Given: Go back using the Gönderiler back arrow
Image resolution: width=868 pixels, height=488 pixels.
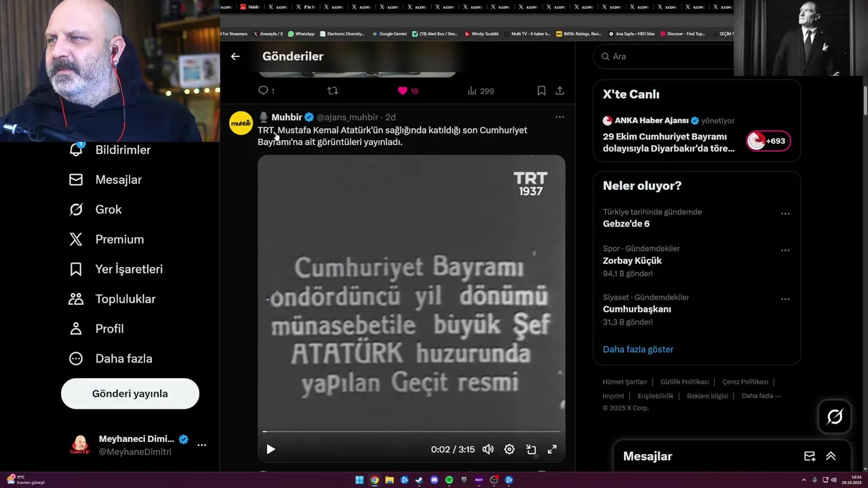Looking at the screenshot, I should coord(235,56).
